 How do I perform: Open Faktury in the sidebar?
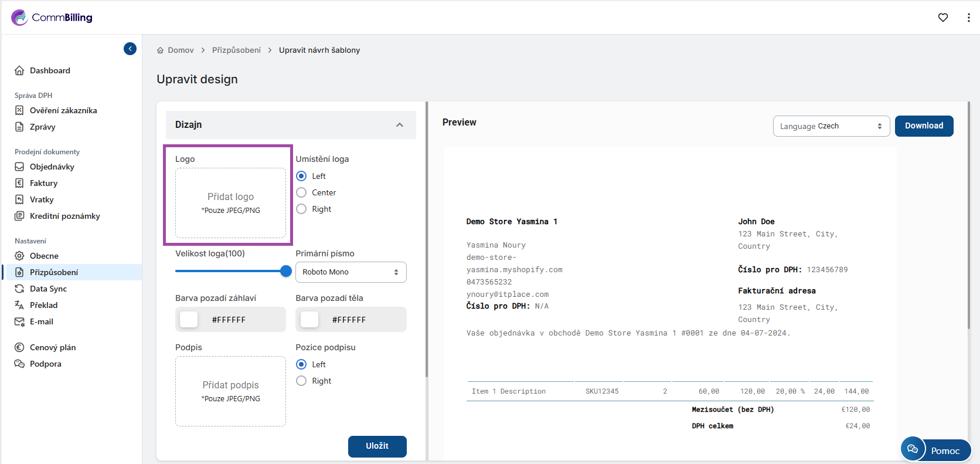[43, 183]
